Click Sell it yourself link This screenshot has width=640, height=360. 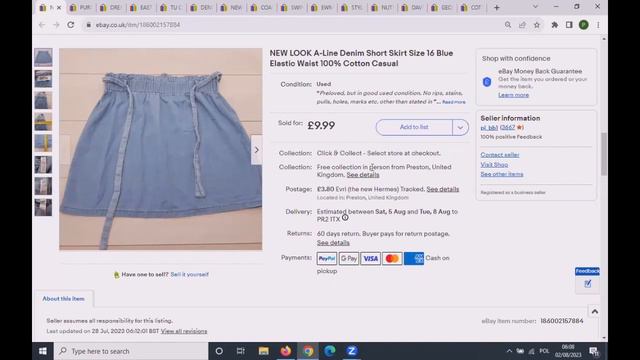coord(189,274)
